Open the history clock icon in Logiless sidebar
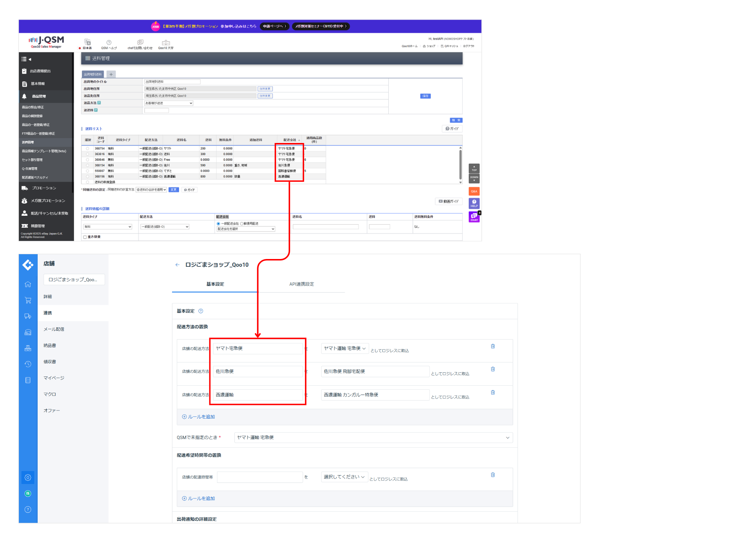 click(x=28, y=364)
